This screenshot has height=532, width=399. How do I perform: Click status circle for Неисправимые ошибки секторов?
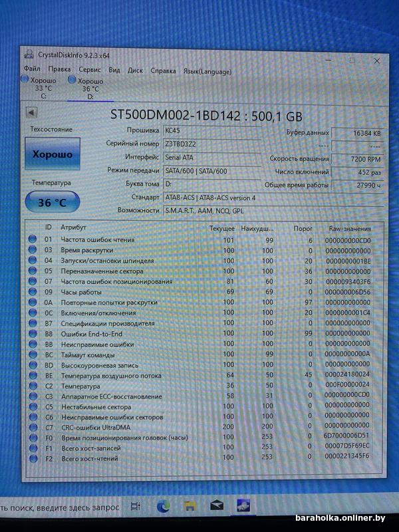coord(33,417)
